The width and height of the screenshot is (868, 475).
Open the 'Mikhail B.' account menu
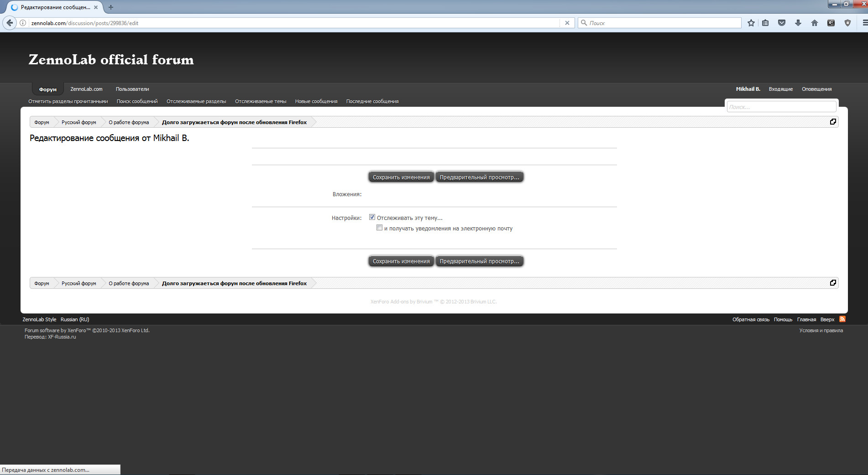point(748,89)
